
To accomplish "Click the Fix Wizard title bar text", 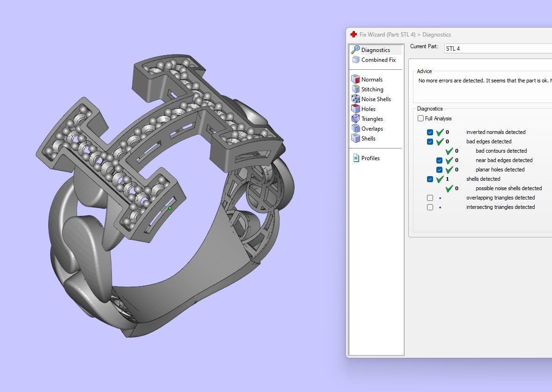I will 405,35.
